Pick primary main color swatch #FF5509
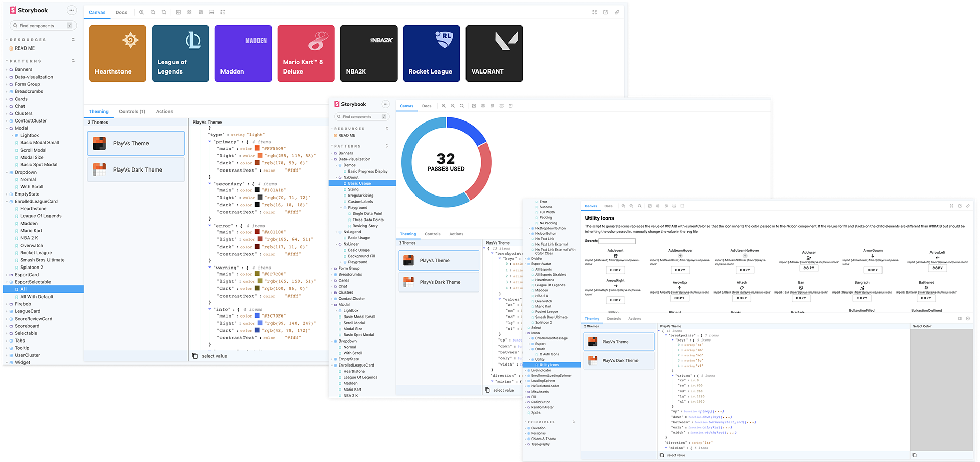The image size is (980, 462). [258, 148]
